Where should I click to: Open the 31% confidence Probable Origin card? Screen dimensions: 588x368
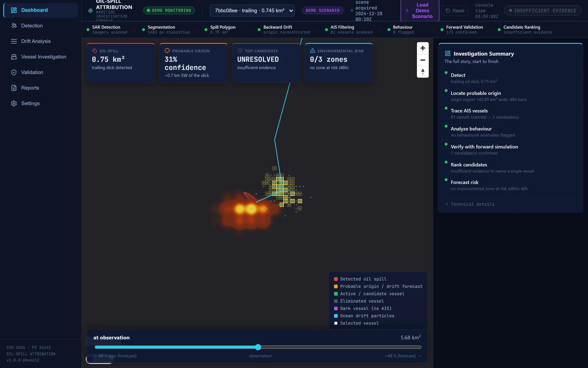tap(194, 63)
